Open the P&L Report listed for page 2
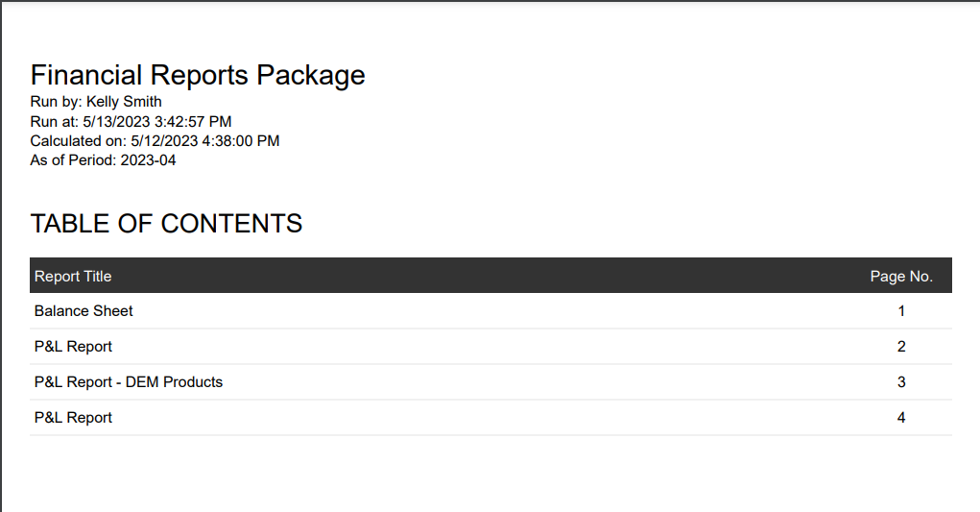 (x=73, y=347)
